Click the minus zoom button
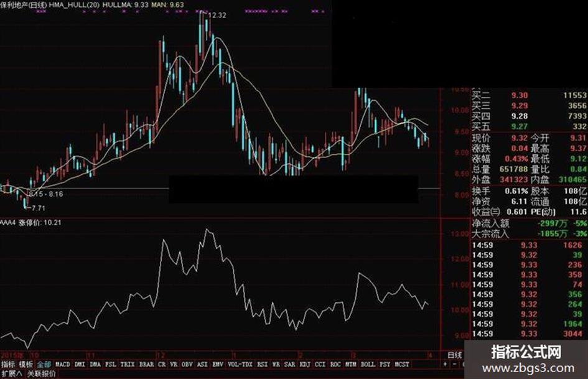588x379 pixels. tap(454, 364)
